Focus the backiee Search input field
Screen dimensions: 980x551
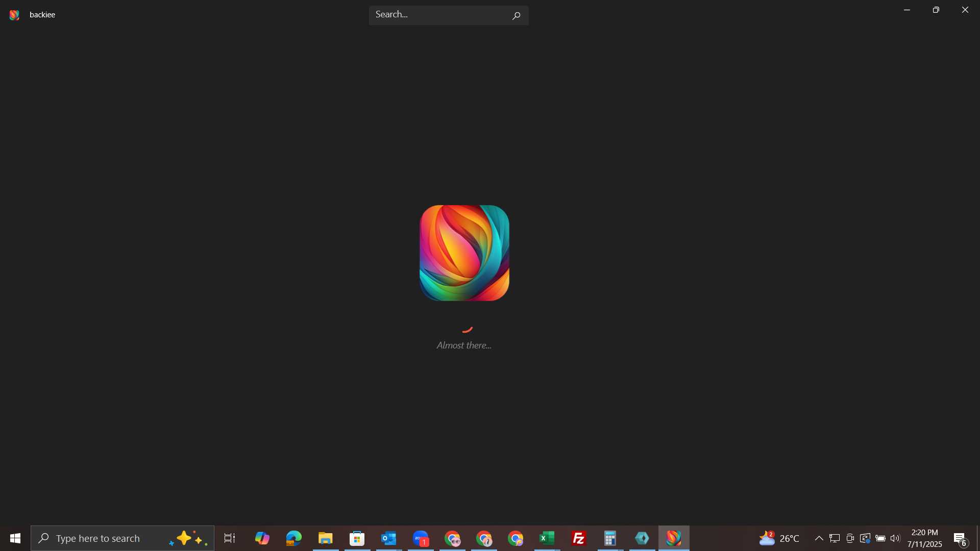[x=449, y=15]
